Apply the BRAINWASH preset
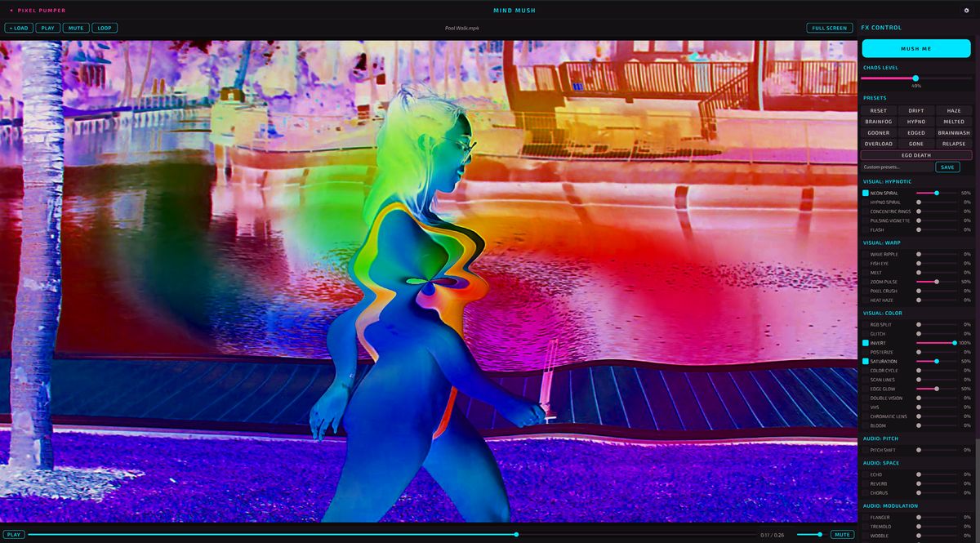 coord(953,132)
